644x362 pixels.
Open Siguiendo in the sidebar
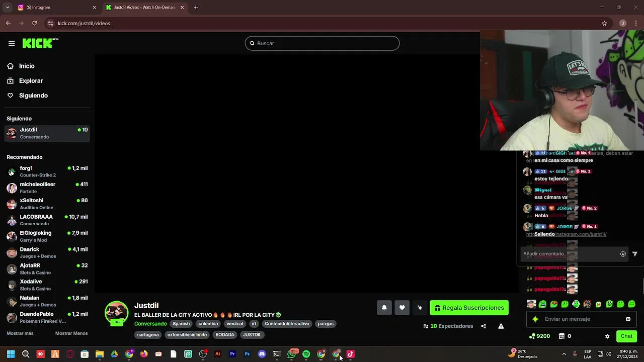[33, 96]
